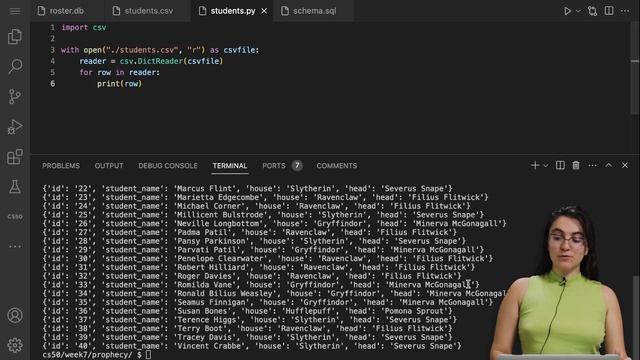
Task: Click terminal row for Seamus Finnigan
Action: (268, 302)
